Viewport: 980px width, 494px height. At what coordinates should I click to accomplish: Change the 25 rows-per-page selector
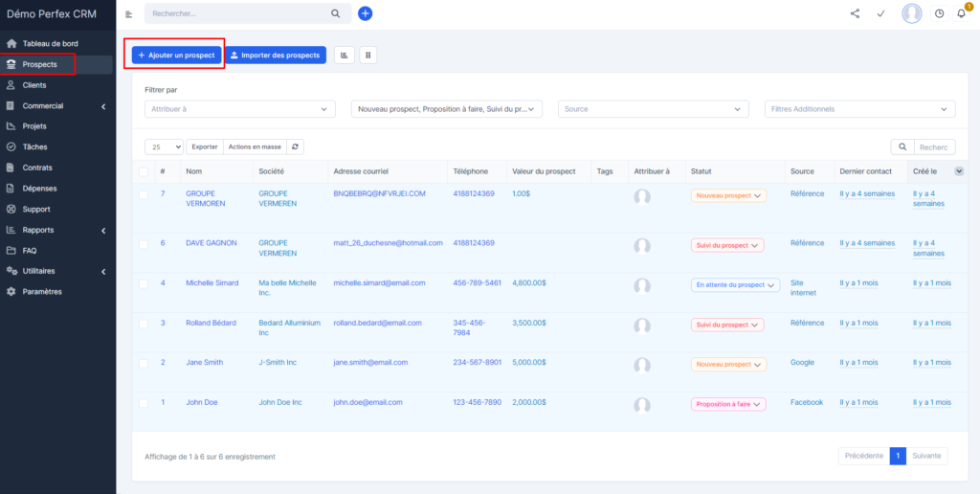click(165, 146)
